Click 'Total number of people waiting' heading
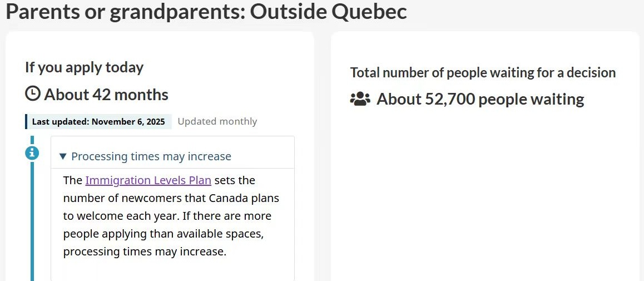 [x=483, y=72]
